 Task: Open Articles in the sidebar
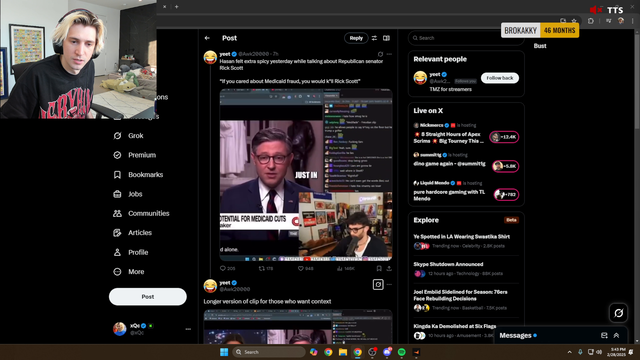(x=132, y=233)
